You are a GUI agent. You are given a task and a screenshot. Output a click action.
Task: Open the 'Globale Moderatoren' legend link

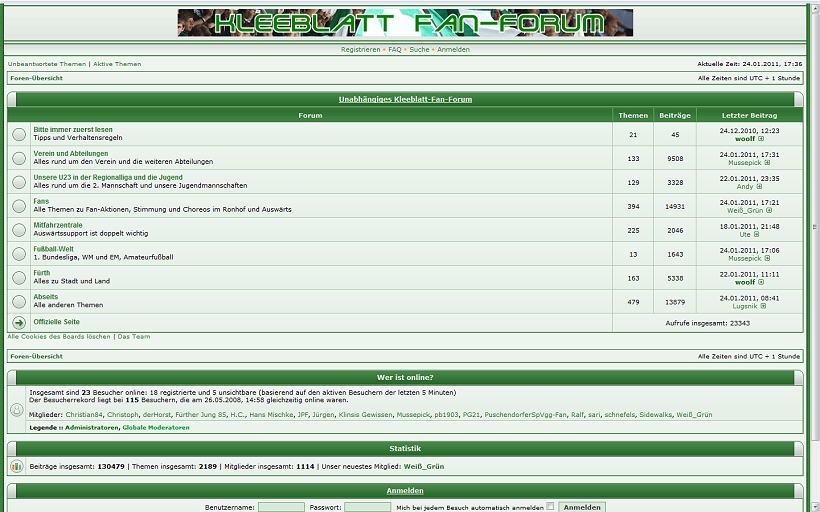[x=156, y=427]
